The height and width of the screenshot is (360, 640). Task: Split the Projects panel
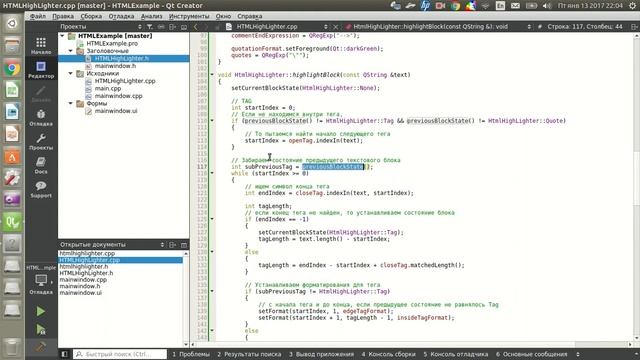pyautogui.click(x=173, y=27)
